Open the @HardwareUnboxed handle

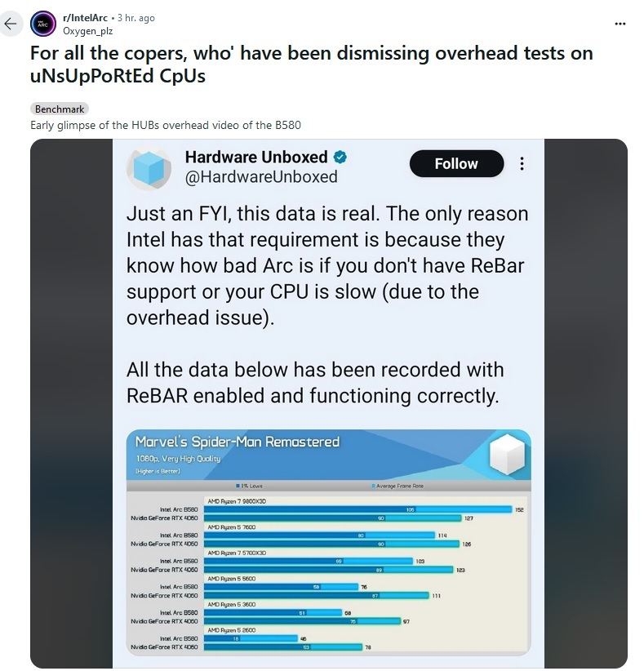pyautogui.click(x=261, y=177)
